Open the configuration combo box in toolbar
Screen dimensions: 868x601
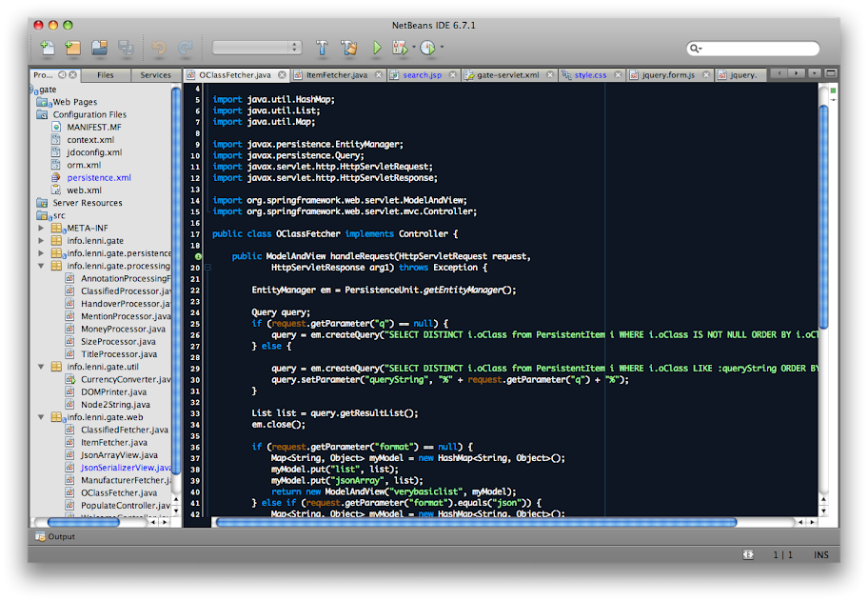coord(255,47)
